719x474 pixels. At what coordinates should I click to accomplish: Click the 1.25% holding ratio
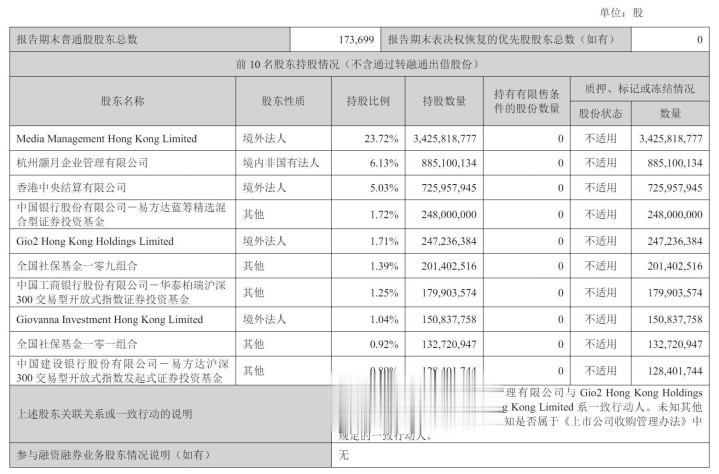click(x=384, y=292)
